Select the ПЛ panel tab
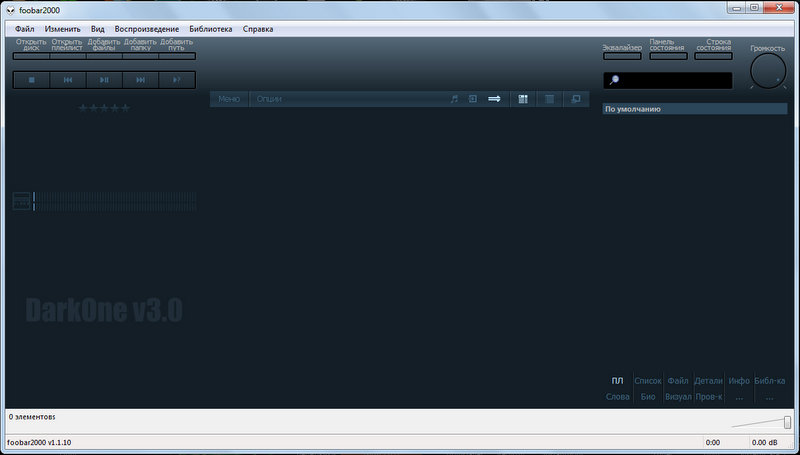 tap(617, 381)
